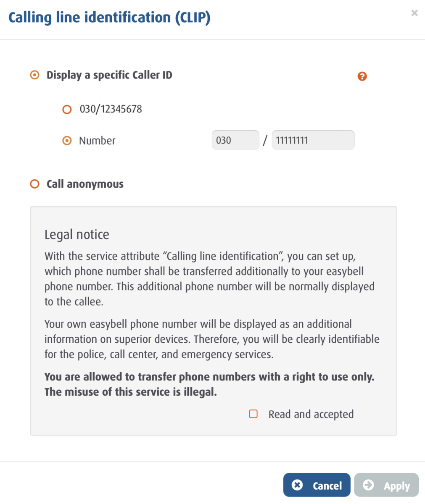Select the "Display a specific Caller ID" radio button
Image resolution: width=425 pixels, height=504 pixels.
pos(35,75)
